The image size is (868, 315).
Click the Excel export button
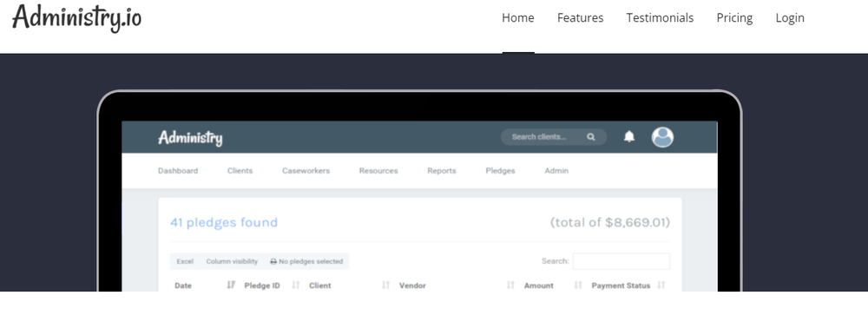coord(185,261)
